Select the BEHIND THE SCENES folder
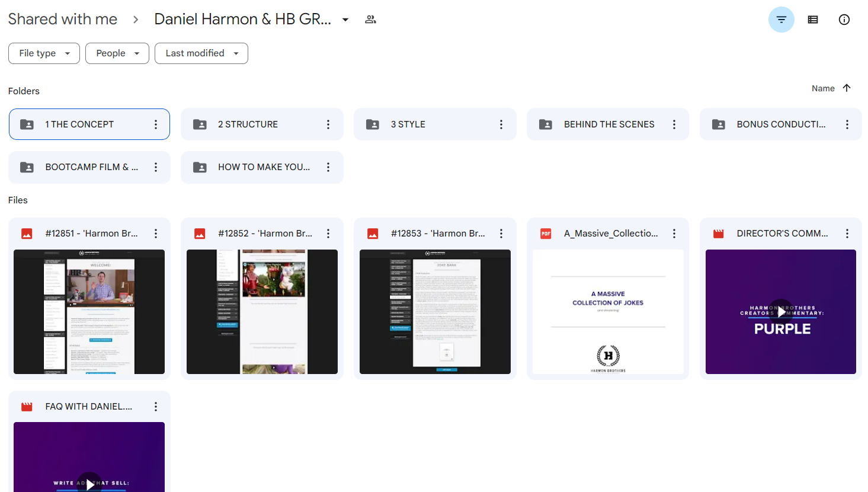Viewport: 868px width, 492px height. coord(608,124)
